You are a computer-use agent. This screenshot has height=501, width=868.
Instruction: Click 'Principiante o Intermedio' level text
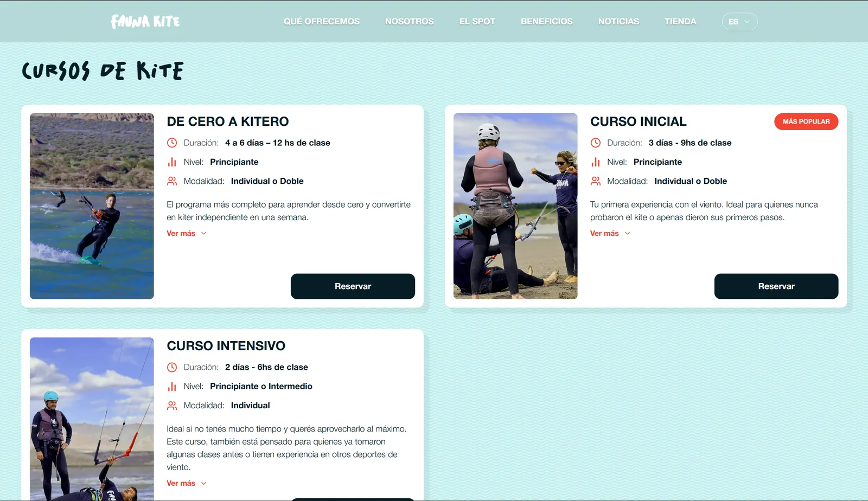[261, 386]
